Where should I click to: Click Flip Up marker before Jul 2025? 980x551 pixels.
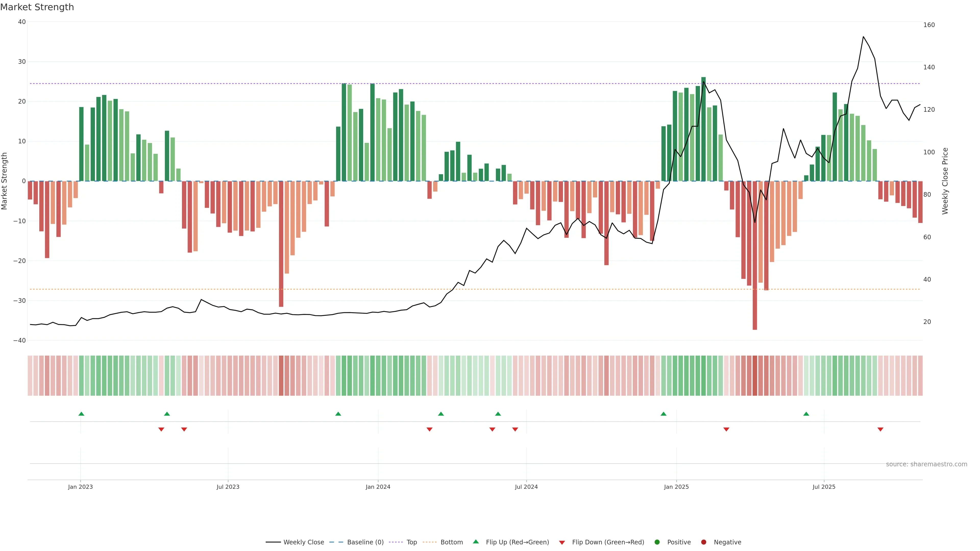tap(806, 414)
